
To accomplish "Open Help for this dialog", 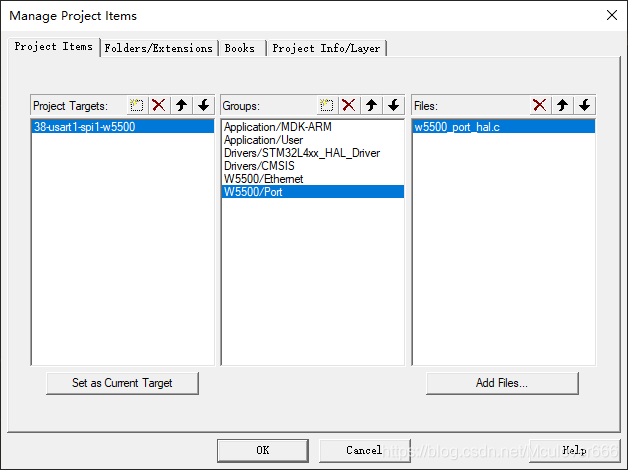I will point(574,450).
